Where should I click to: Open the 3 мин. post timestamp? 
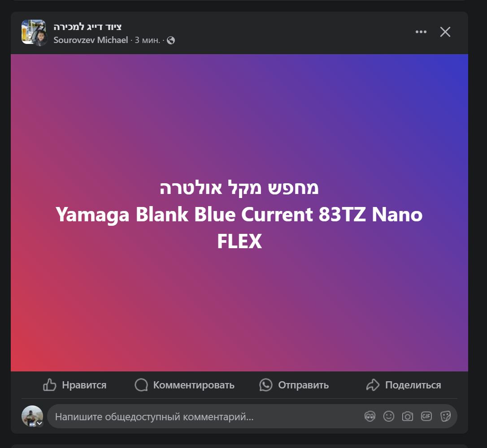(147, 40)
